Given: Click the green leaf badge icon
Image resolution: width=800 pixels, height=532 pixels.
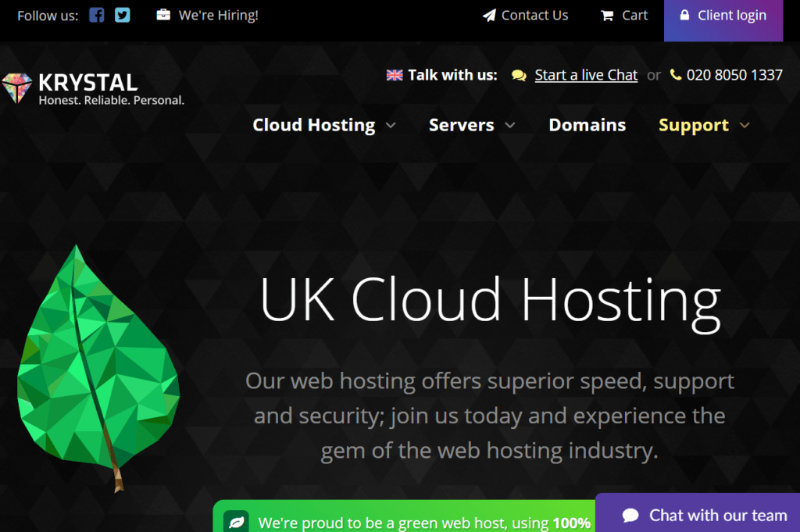Looking at the screenshot, I should [x=236, y=522].
